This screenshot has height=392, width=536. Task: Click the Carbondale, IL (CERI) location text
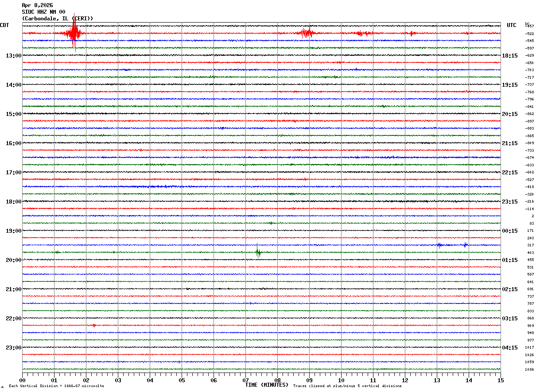58,19
